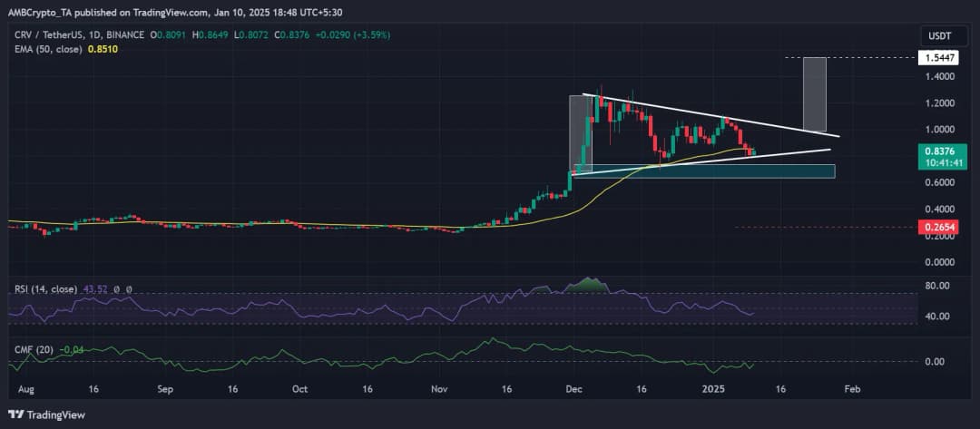980x429 pixels.
Task: Select the EMA (50, close) indicator label
Action: (44, 48)
